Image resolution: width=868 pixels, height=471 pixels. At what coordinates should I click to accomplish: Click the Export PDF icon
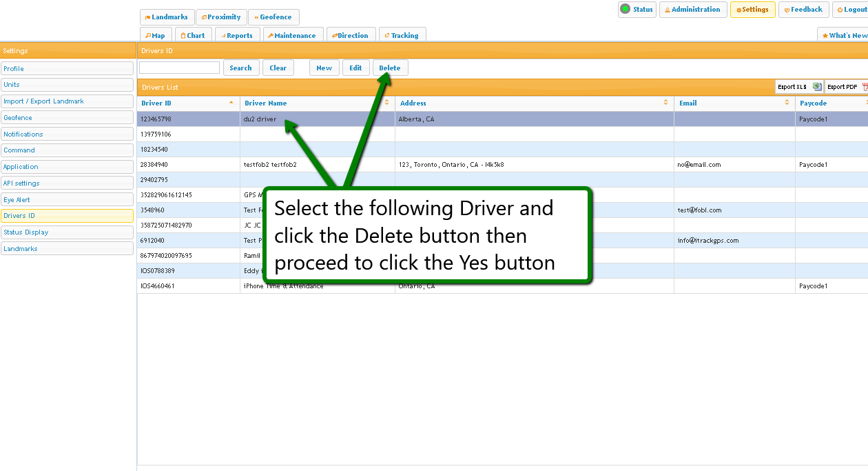[865, 87]
